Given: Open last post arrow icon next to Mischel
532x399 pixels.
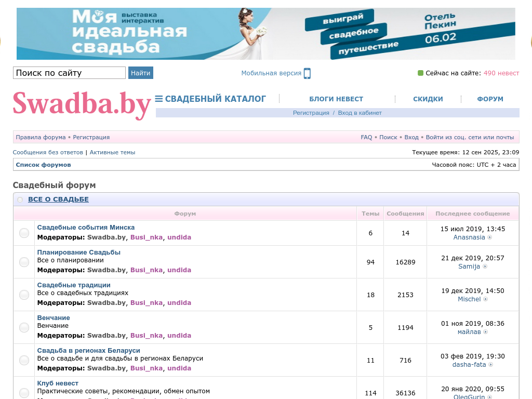Looking at the screenshot, I should pyautogui.click(x=486, y=299).
